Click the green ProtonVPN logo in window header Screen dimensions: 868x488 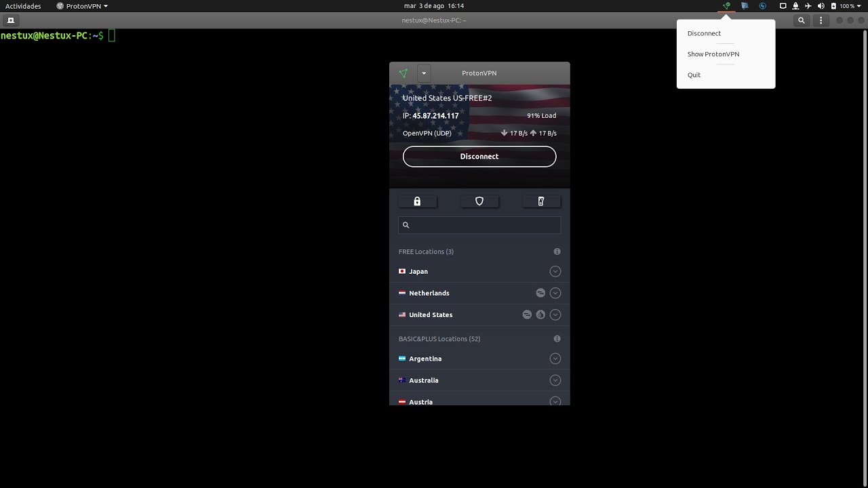point(403,73)
